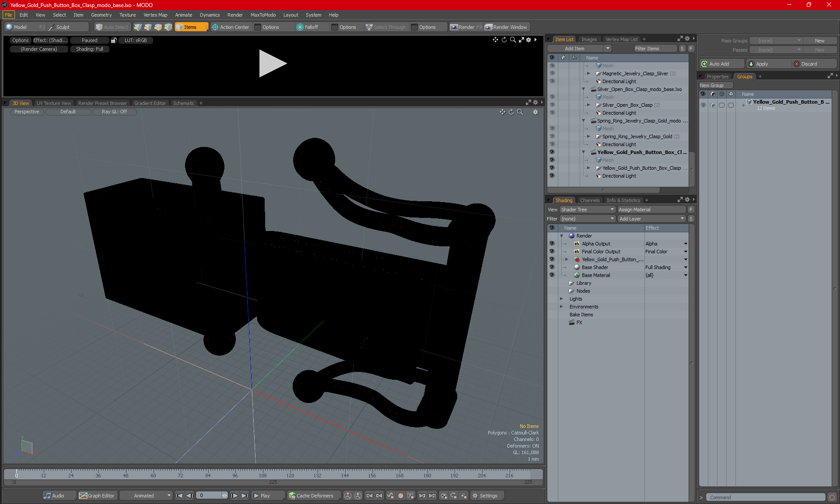
Task: Switch to the Channels tab
Action: [x=589, y=200]
